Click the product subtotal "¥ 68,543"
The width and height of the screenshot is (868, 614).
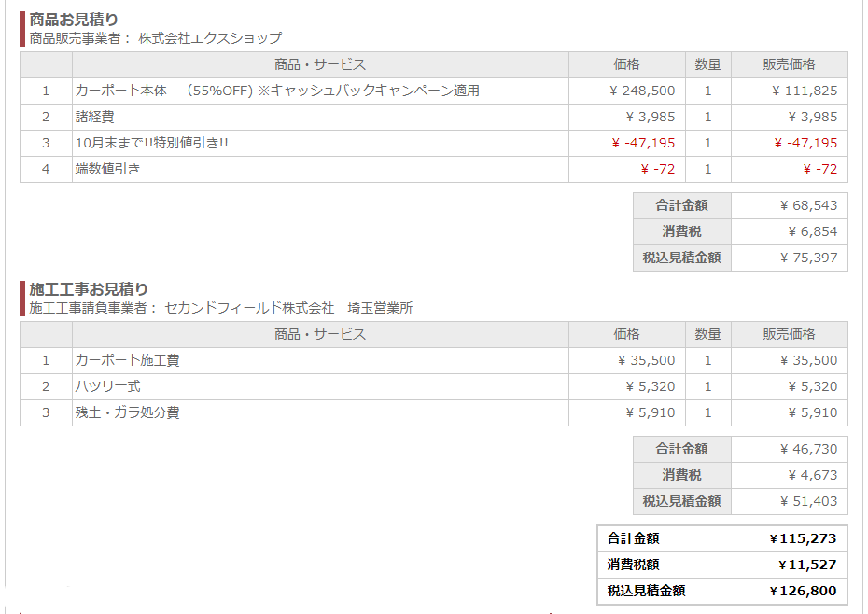(x=808, y=205)
